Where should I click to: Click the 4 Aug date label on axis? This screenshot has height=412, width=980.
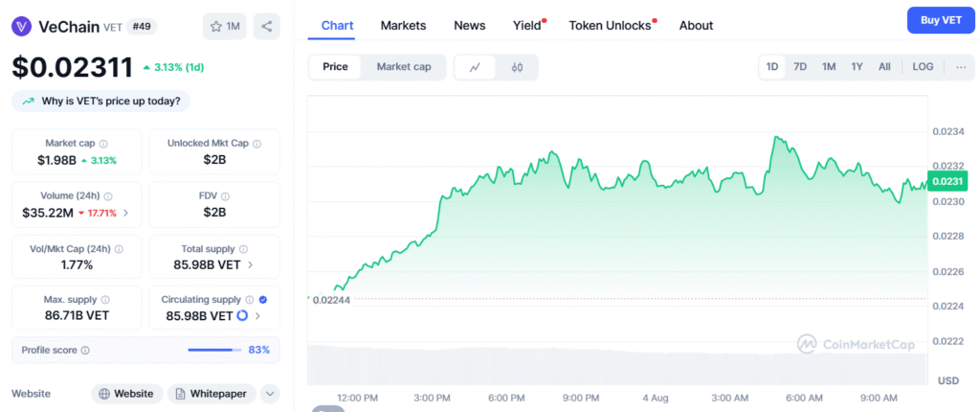point(655,398)
